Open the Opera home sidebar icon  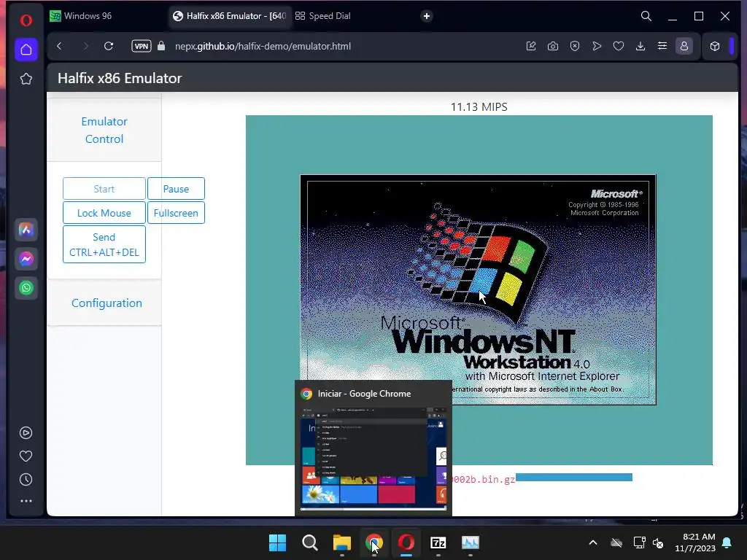[26, 50]
